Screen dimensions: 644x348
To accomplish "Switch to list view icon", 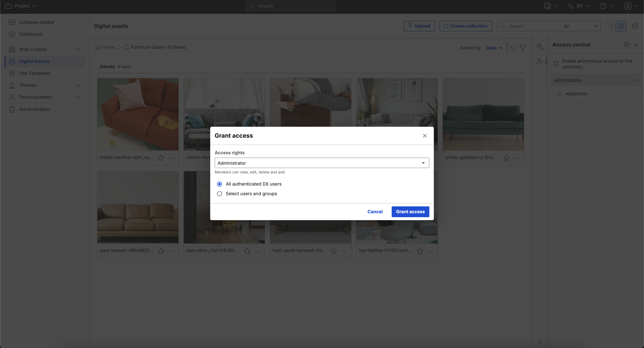I will [611, 26].
